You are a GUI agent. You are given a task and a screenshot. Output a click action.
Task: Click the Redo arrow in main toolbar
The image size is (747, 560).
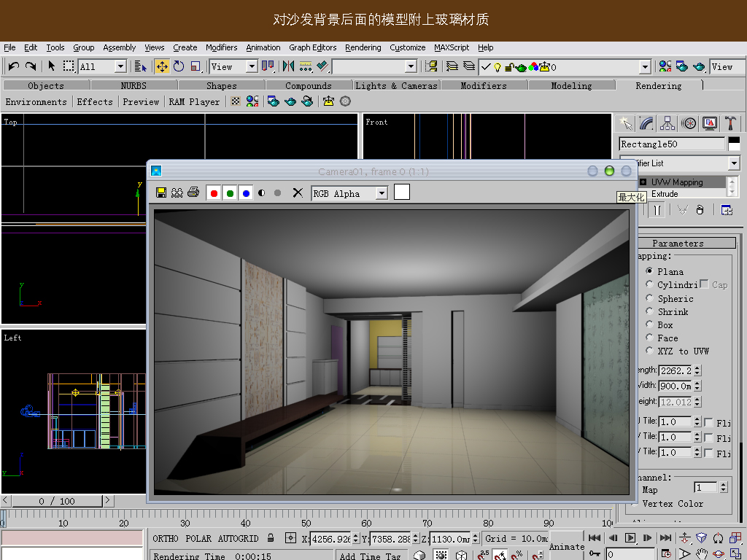pyautogui.click(x=31, y=66)
